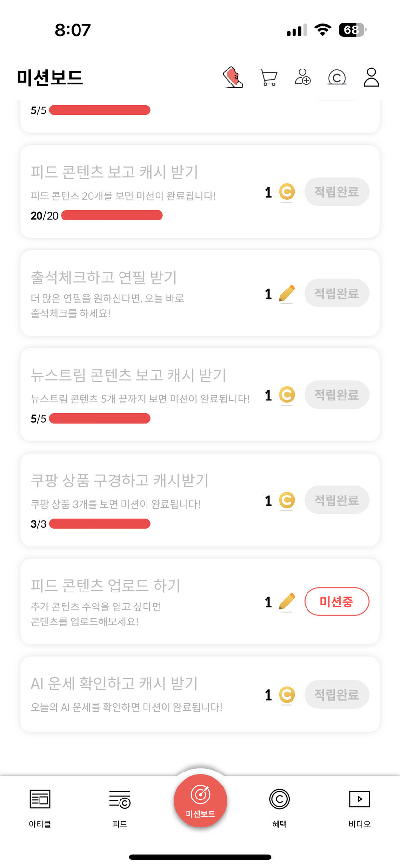This screenshot has width=400, height=868.
Task: Open 피드 콘텐츠 업로드 하기 mission card
Action: tap(145, 601)
